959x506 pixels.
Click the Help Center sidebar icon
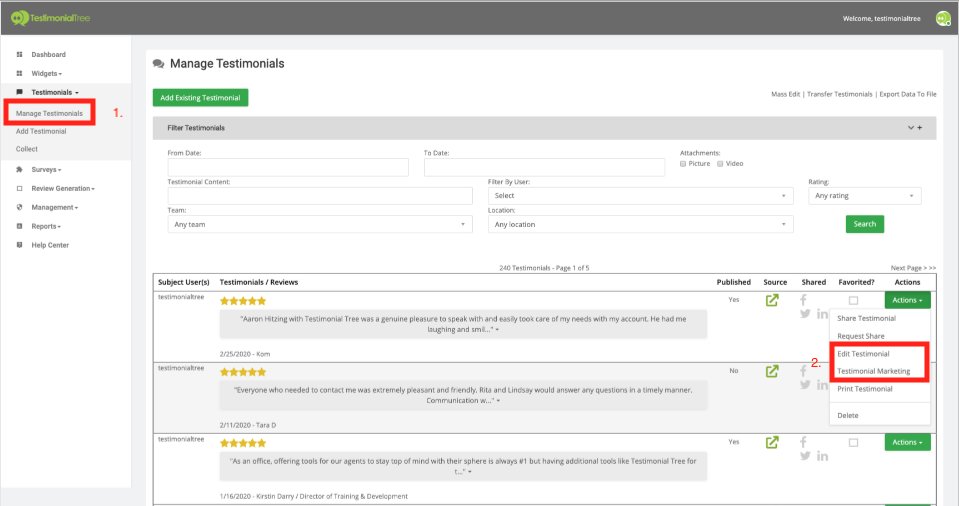[x=19, y=245]
